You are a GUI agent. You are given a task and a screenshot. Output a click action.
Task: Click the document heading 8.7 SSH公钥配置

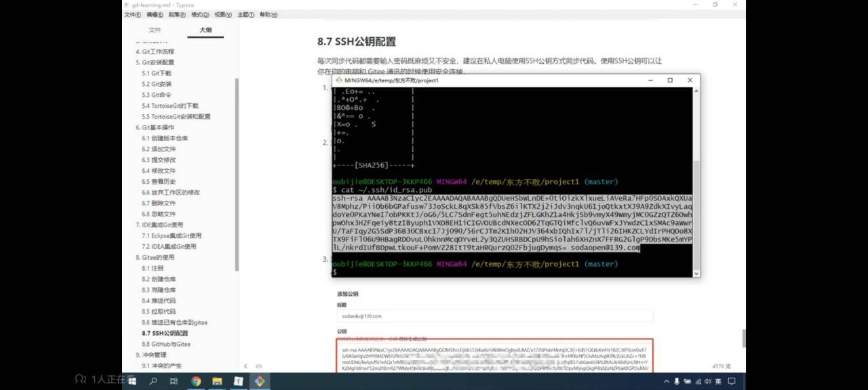coord(357,41)
